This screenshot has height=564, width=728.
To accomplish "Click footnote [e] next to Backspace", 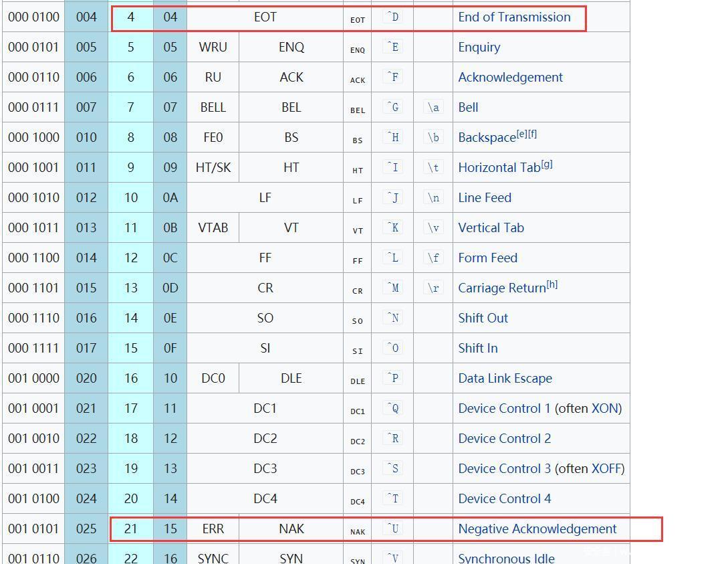I will click(521, 134).
